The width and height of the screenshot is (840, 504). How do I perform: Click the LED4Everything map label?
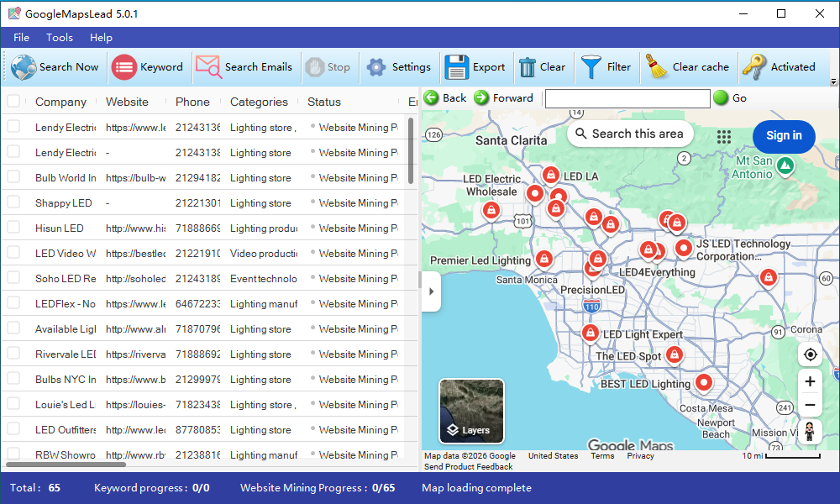(x=657, y=272)
